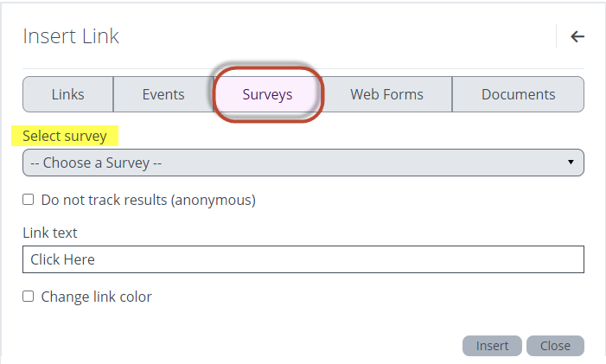Image resolution: width=606 pixels, height=364 pixels.
Task: Click the Do not track results (anonymous) text
Action: (148, 200)
